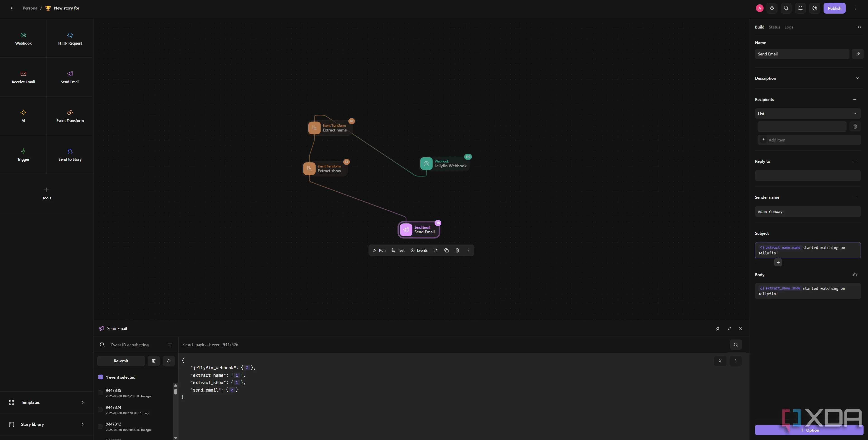Check the box for event 9447839
Image resolution: width=868 pixels, height=440 pixels.
tap(100, 393)
